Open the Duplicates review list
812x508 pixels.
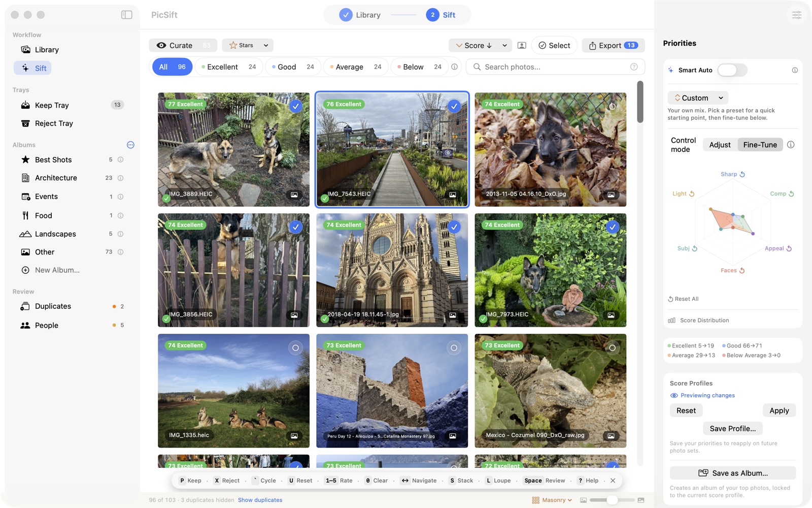coord(71,306)
